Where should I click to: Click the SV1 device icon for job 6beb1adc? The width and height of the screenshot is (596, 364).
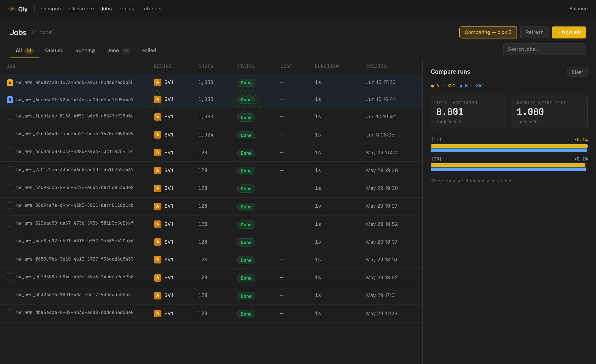click(x=157, y=117)
